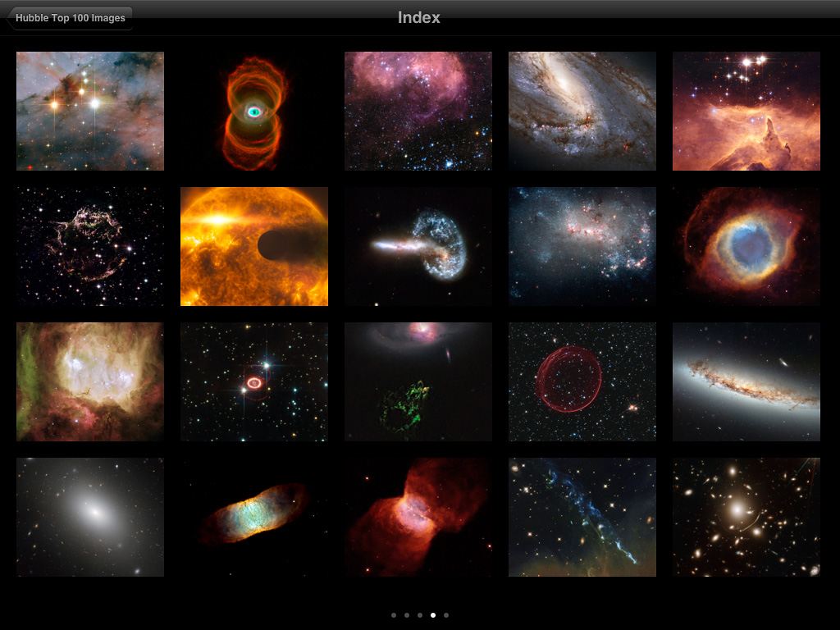840x630 pixels.
Task: Open the Helix Nebula eye thumbnail
Action: point(746,246)
